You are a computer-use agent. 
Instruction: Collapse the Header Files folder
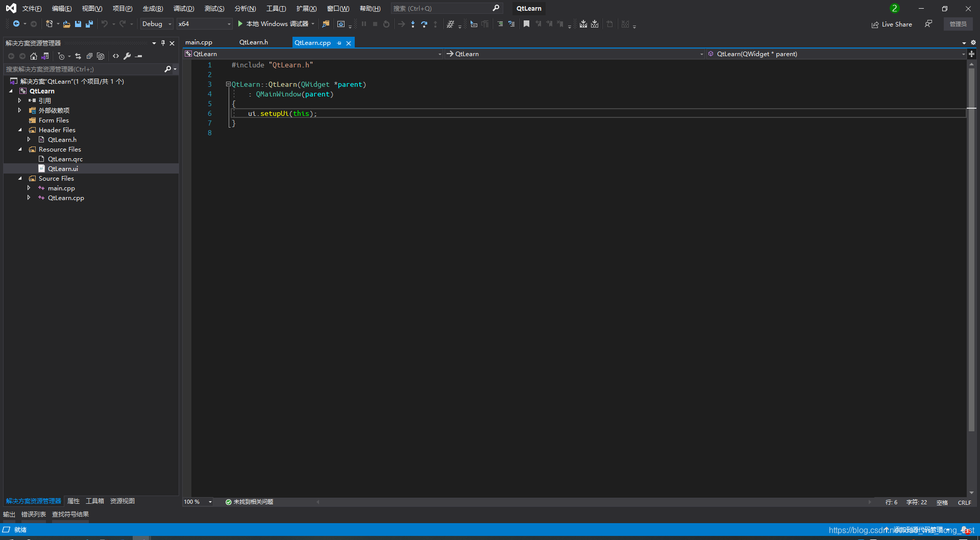[20, 130]
